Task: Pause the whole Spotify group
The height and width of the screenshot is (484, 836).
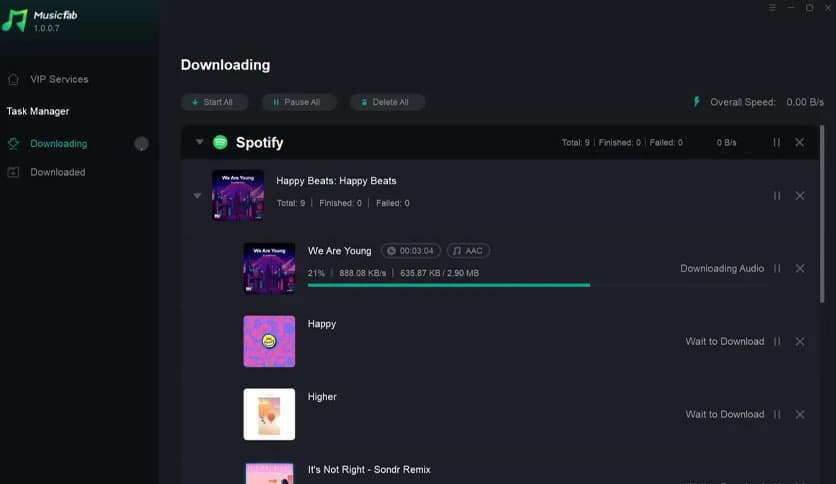Action: click(x=776, y=142)
